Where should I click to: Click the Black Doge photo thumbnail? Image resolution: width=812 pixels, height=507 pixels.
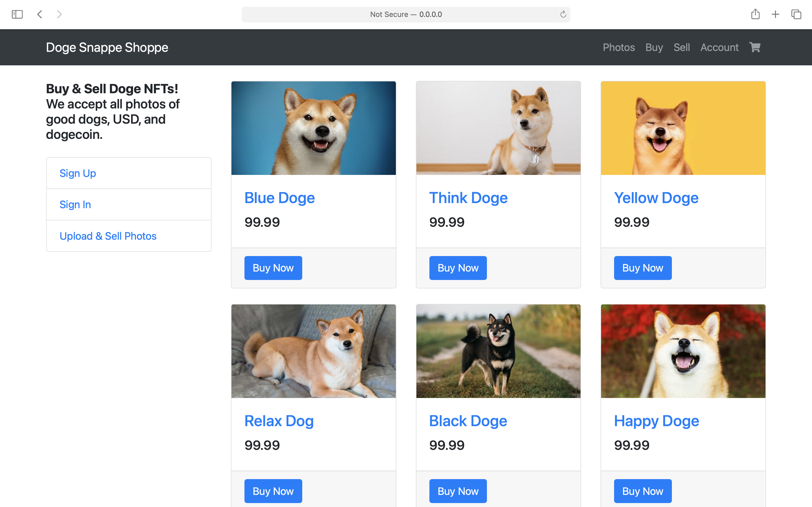pos(498,351)
